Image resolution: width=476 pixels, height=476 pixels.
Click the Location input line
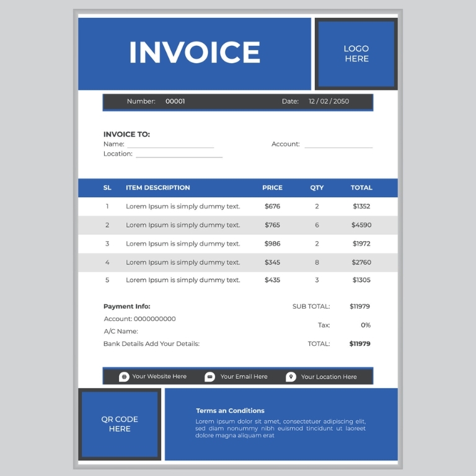178,155
